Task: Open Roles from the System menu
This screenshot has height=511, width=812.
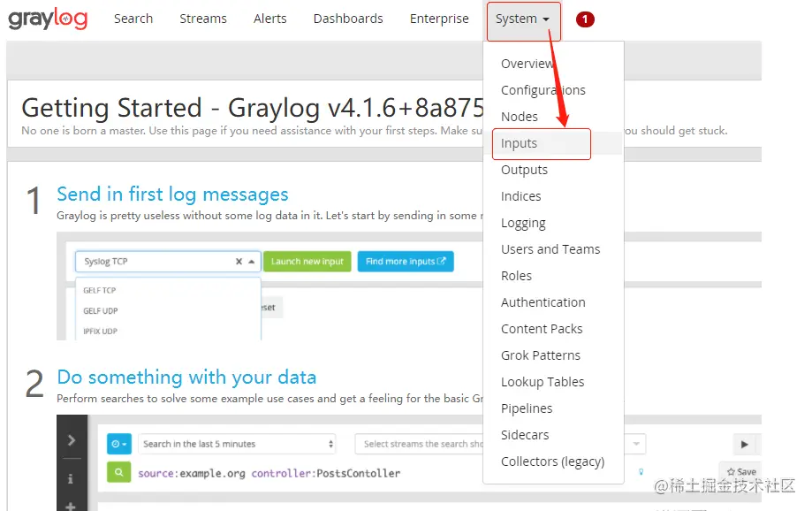Action: pyautogui.click(x=516, y=276)
